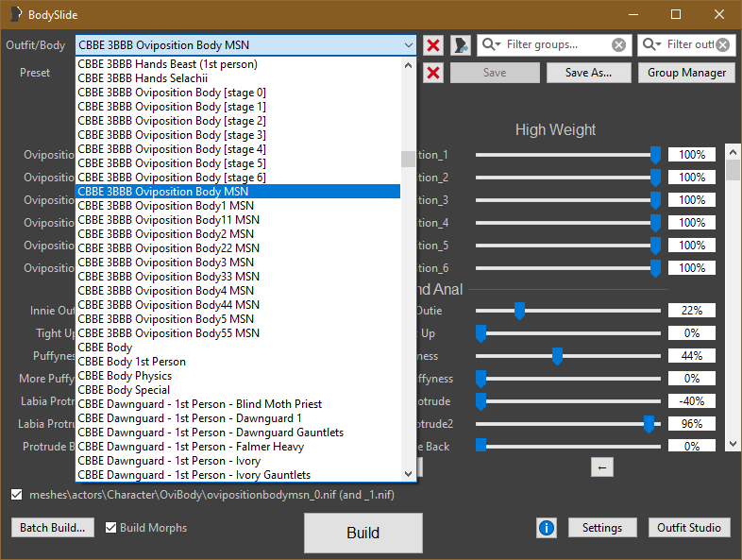Edit the Protrude Back 0% value box
The image size is (742, 560).
(x=691, y=446)
